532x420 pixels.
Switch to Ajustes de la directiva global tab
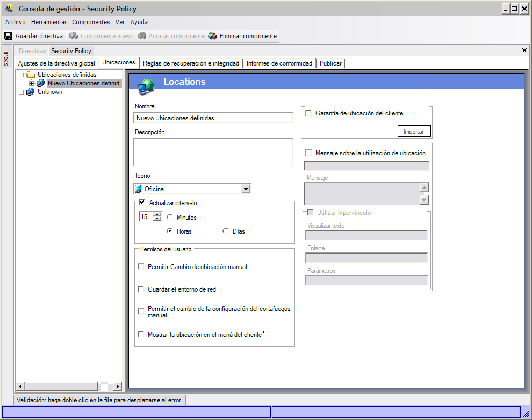coord(56,63)
